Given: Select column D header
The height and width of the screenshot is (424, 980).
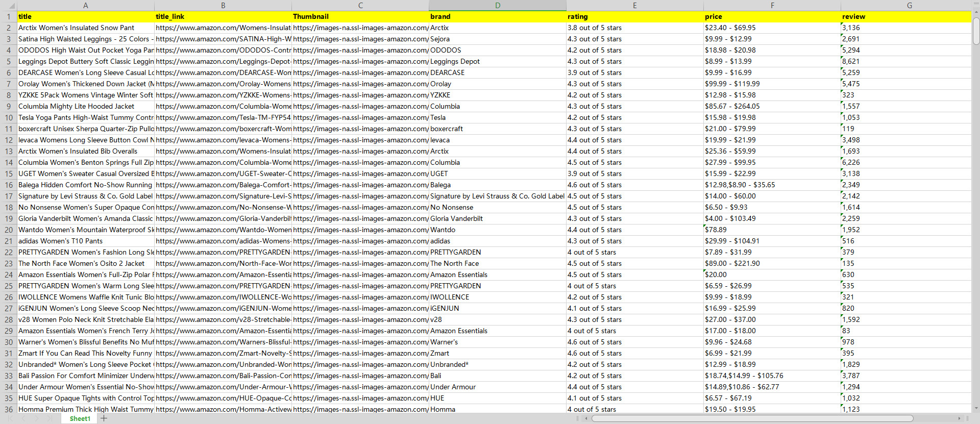Looking at the screenshot, I should (498, 5).
